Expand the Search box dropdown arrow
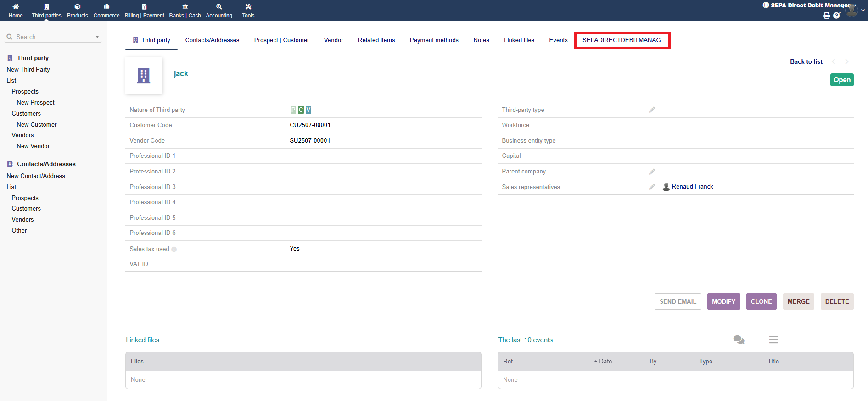Image resolution: width=868 pixels, height=401 pixels. pos(97,37)
